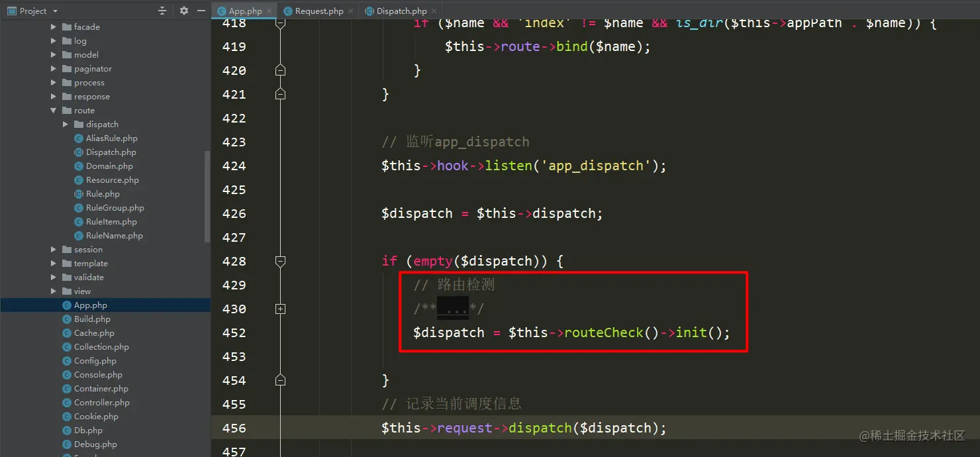This screenshot has width=980, height=457.
Task: Expand the view folder arrow
Action: pyautogui.click(x=54, y=291)
